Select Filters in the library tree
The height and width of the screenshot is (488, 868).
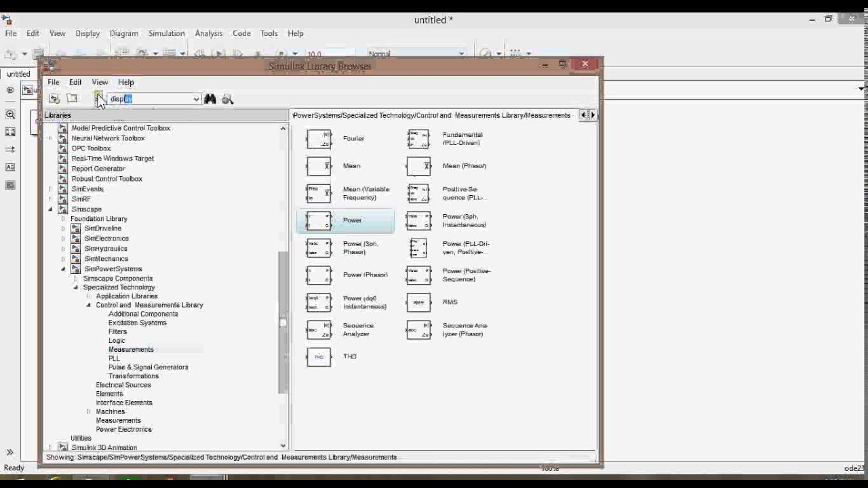(117, 332)
